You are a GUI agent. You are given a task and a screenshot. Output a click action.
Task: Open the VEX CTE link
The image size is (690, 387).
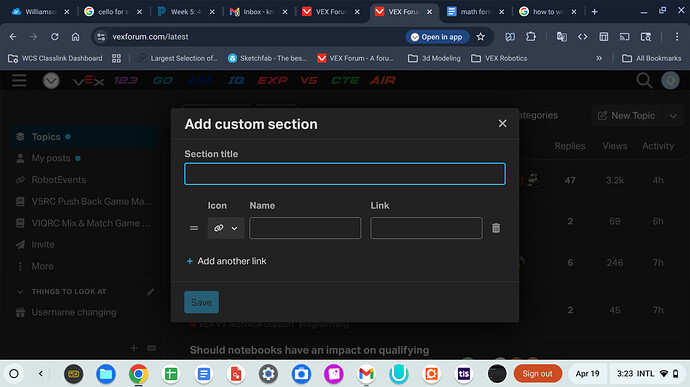click(x=345, y=81)
